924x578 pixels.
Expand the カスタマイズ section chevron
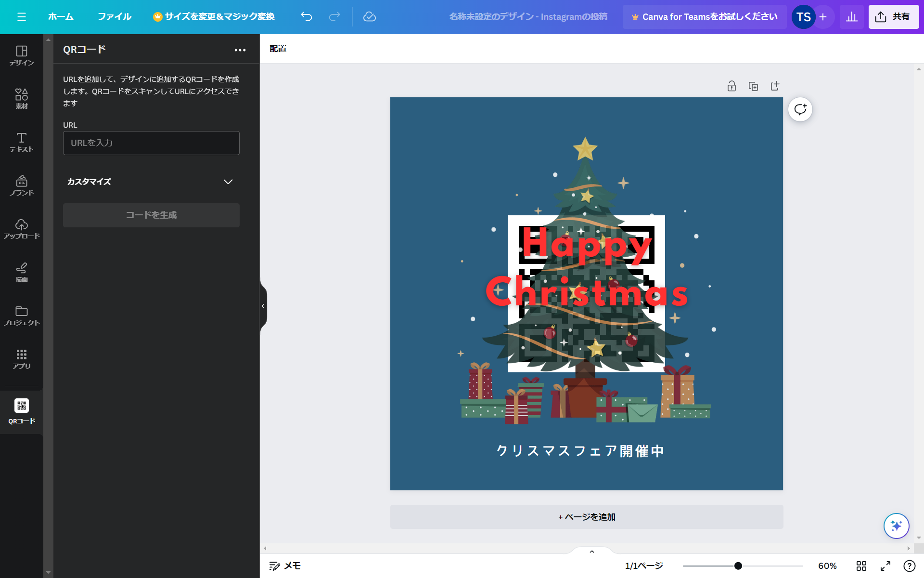tap(228, 182)
